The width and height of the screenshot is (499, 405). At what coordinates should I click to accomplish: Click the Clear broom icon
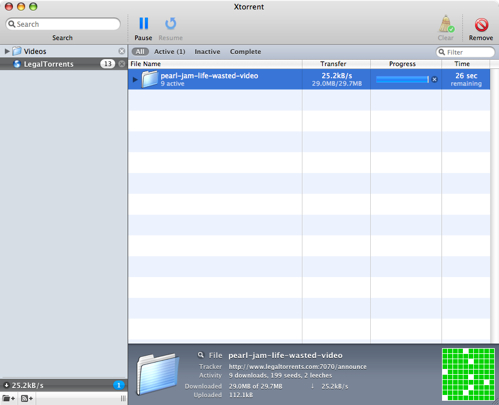[x=446, y=24]
